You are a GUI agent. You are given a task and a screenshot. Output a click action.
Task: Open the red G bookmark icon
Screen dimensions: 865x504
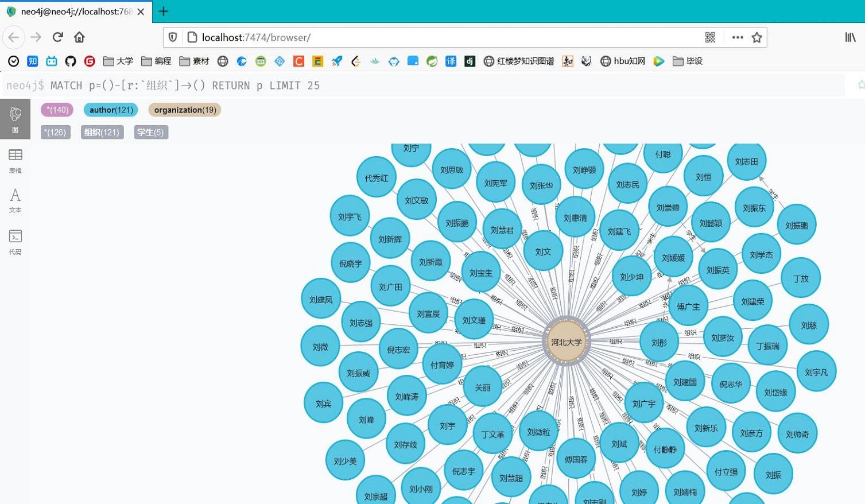point(90,61)
